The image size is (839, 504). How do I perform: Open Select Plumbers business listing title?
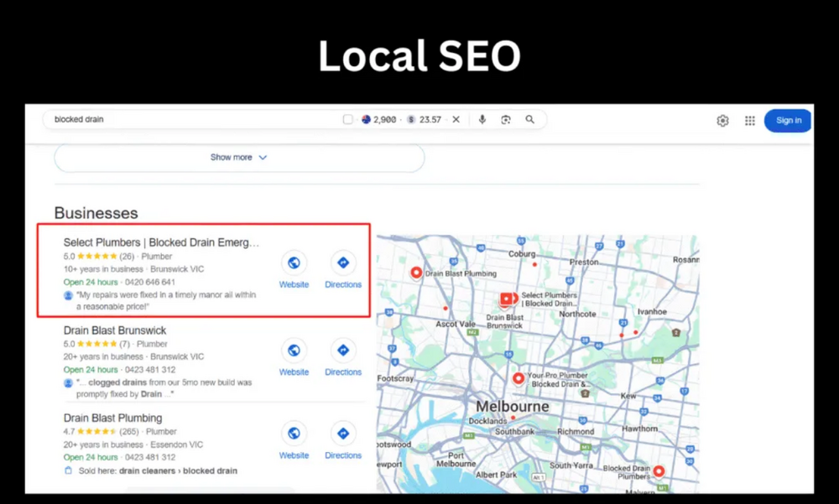click(x=161, y=242)
